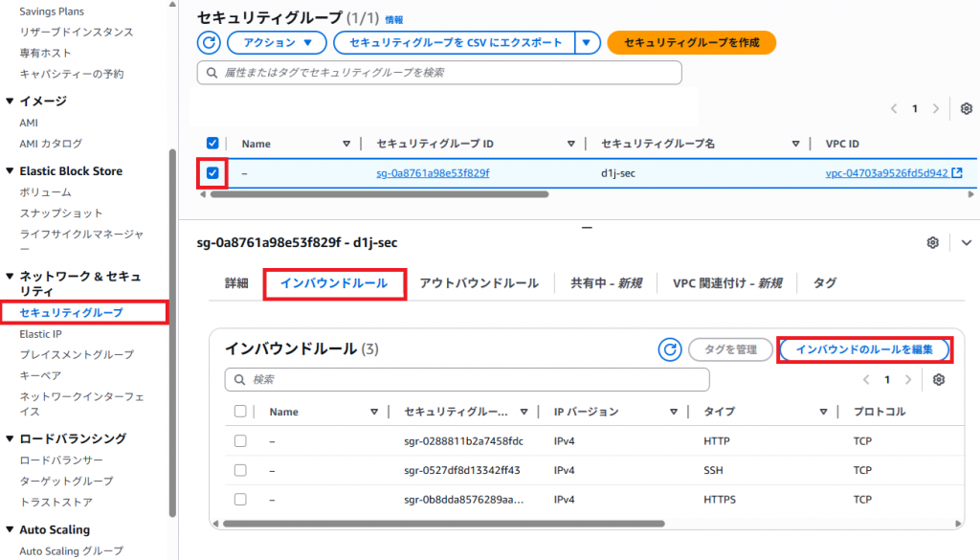Select the HTTP inbound rule checkbox
This screenshot has width=980, height=560.
[240, 441]
